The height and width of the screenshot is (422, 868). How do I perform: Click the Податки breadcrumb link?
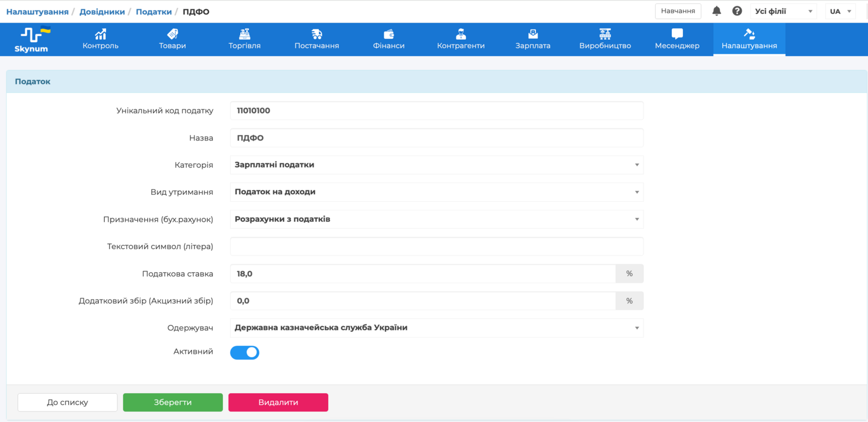(153, 12)
